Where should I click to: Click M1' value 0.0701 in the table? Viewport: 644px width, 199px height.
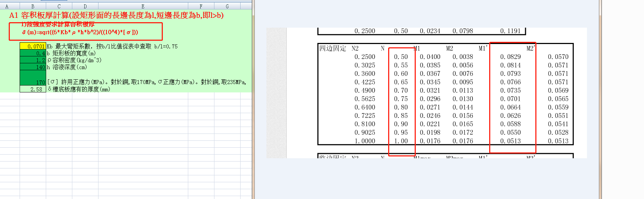pos(510,99)
